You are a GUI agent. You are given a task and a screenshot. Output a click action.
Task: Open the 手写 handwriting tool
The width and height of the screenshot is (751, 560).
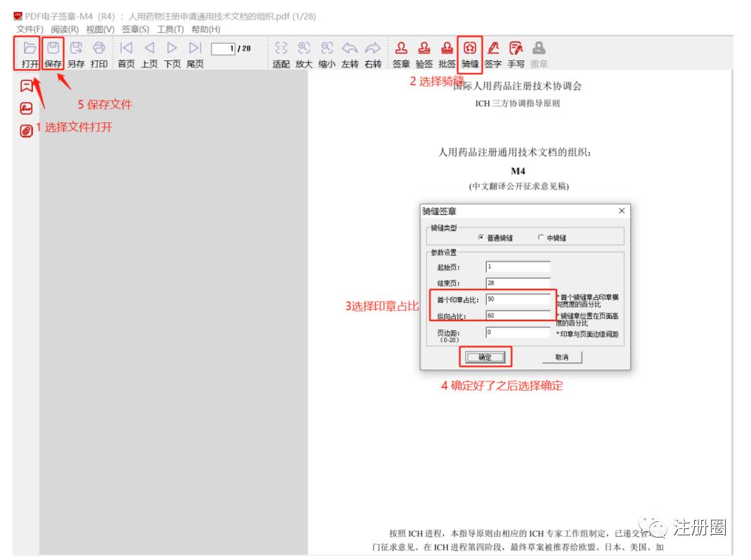pos(516,48)
